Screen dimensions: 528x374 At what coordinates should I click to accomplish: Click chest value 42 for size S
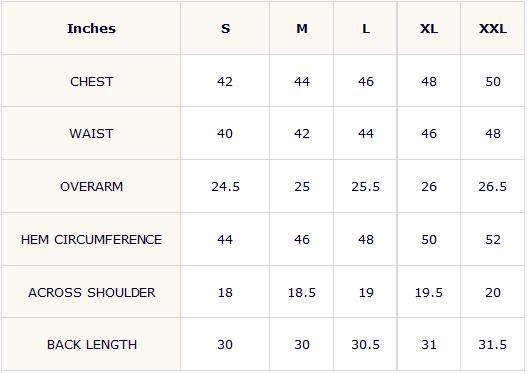point(225,81)
